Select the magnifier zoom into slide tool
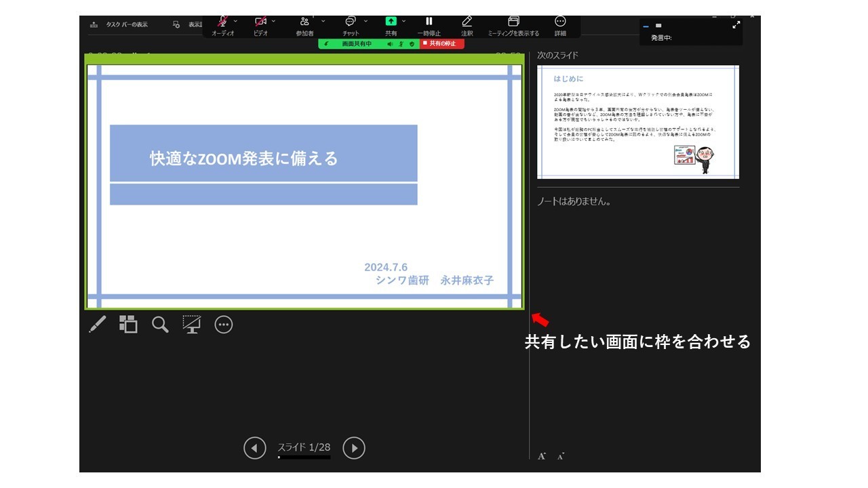 click(x=160, y=325)
